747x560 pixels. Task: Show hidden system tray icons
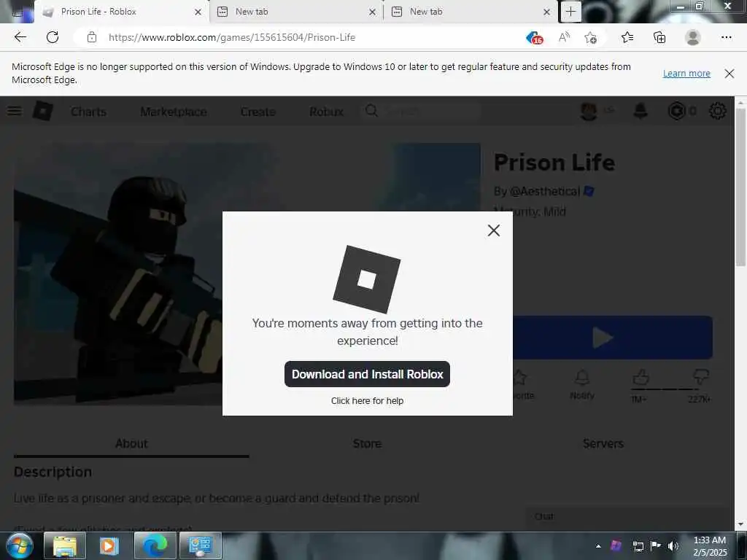598,545
